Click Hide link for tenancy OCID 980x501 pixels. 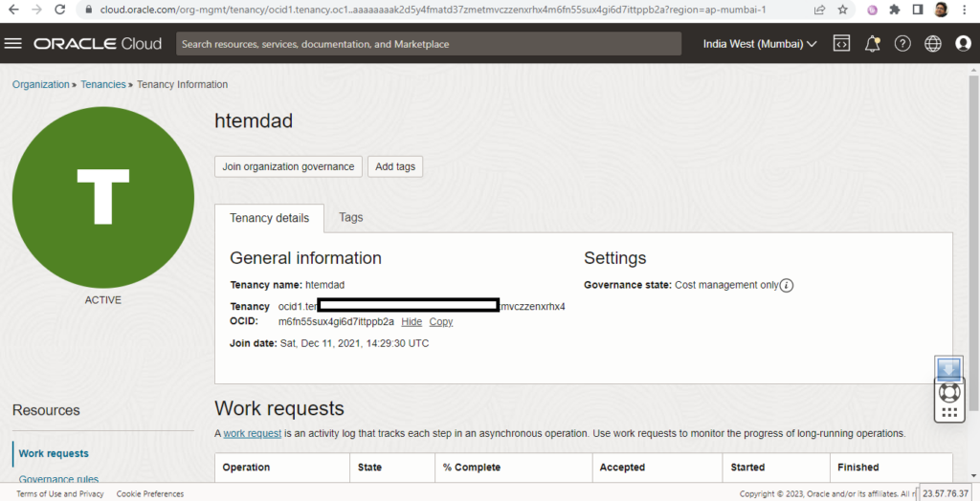point(412,321)
